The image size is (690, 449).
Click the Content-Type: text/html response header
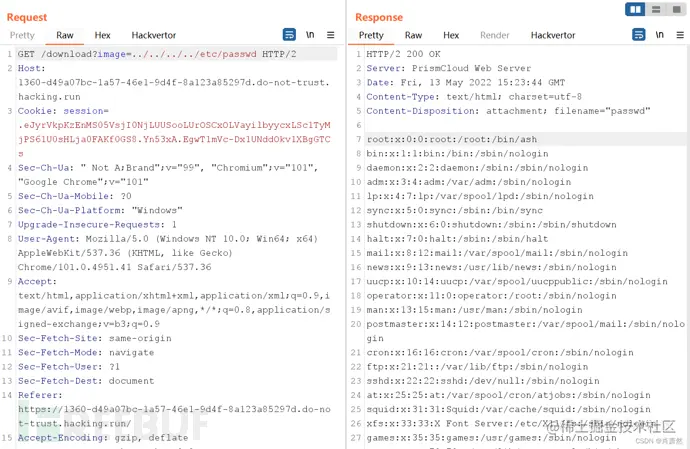(474, 96)
